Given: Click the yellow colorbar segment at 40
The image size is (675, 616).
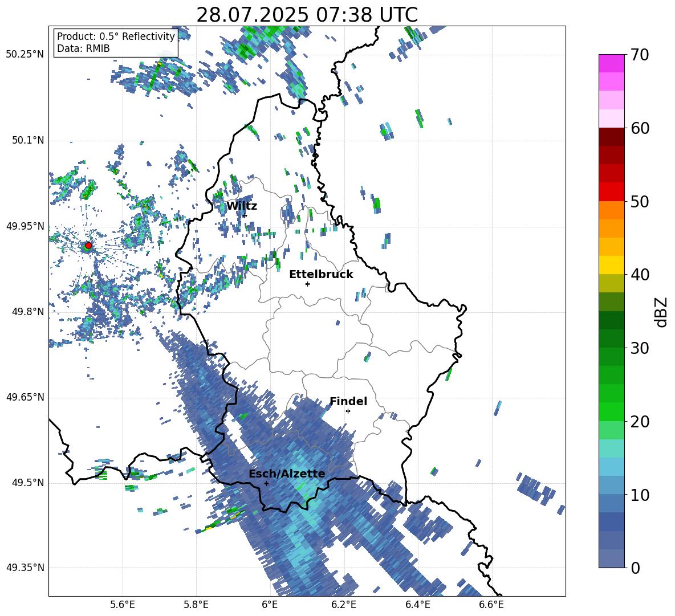Looking at the screenshot, I should pos(612,266).
